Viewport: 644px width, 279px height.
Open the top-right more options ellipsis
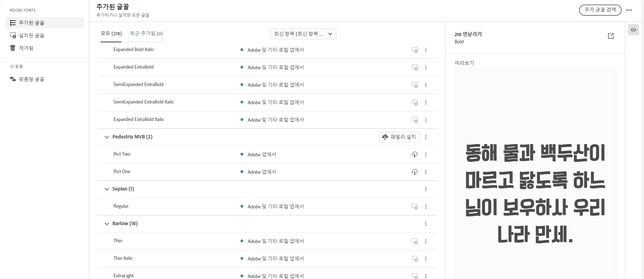tap(629, 10)
